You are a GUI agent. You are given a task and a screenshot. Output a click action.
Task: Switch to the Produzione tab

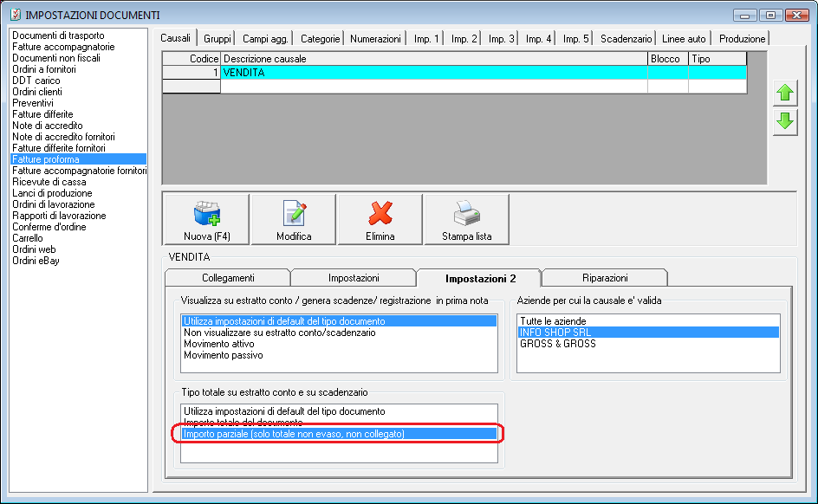point(742,39)
